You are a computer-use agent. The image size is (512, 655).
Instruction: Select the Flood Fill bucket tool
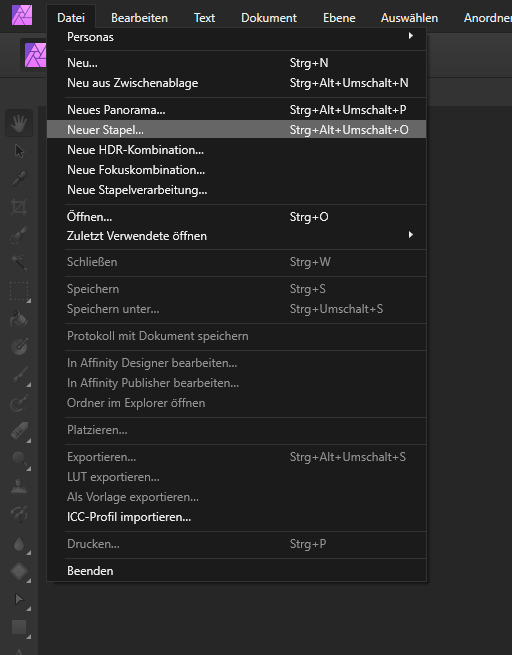(19, 319)
